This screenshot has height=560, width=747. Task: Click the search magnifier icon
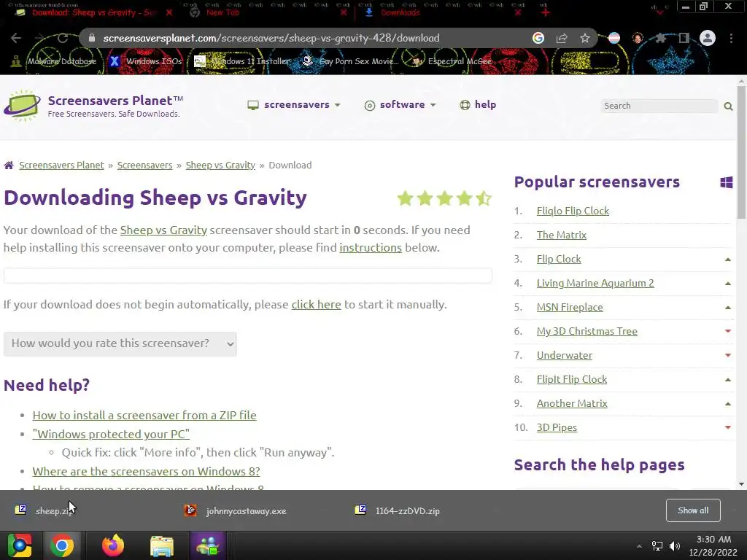pos(728,106)
